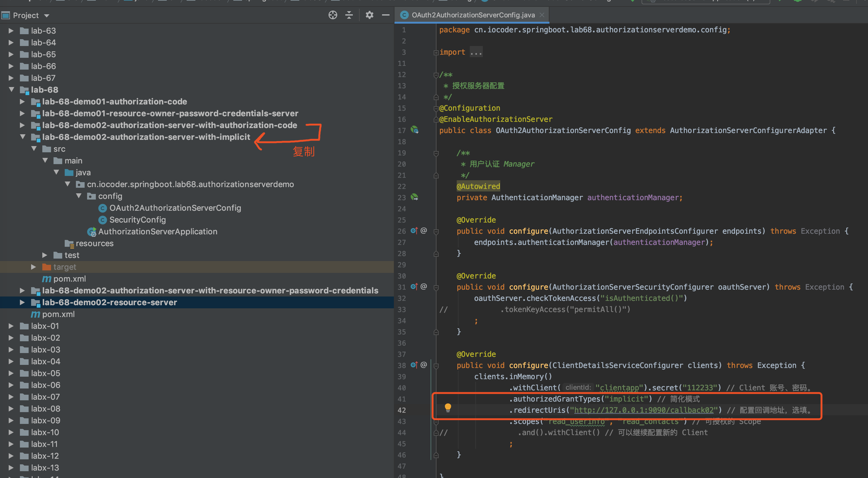Click the autowired dependency gutter icon at line 23
This screenshot has height=478, width=868.
[x=414, y=197]
